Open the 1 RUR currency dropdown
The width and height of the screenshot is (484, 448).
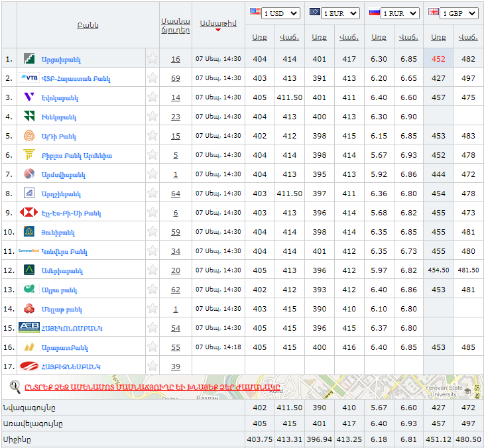pos(400,13)
